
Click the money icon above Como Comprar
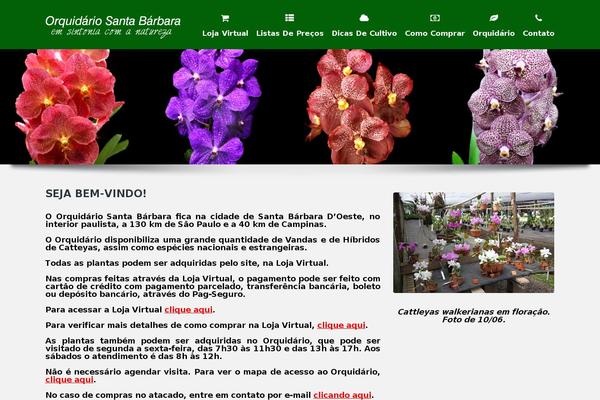(x=435, y=18)
